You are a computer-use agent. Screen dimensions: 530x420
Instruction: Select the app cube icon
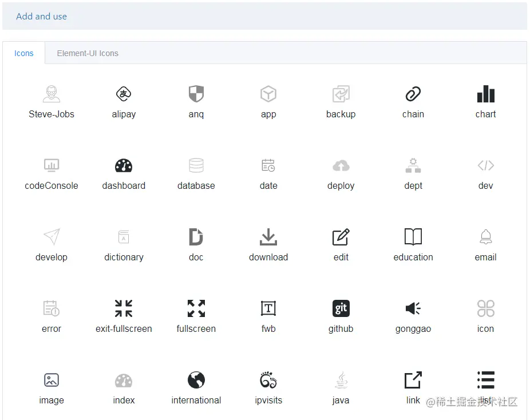coord(268,94)
